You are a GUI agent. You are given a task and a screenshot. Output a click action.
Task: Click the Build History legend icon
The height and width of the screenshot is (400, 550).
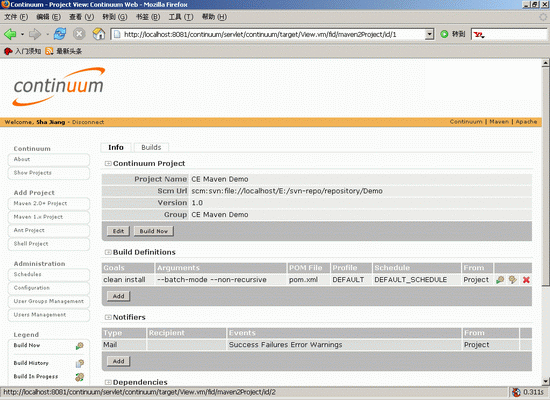click(x=80, y=364)
